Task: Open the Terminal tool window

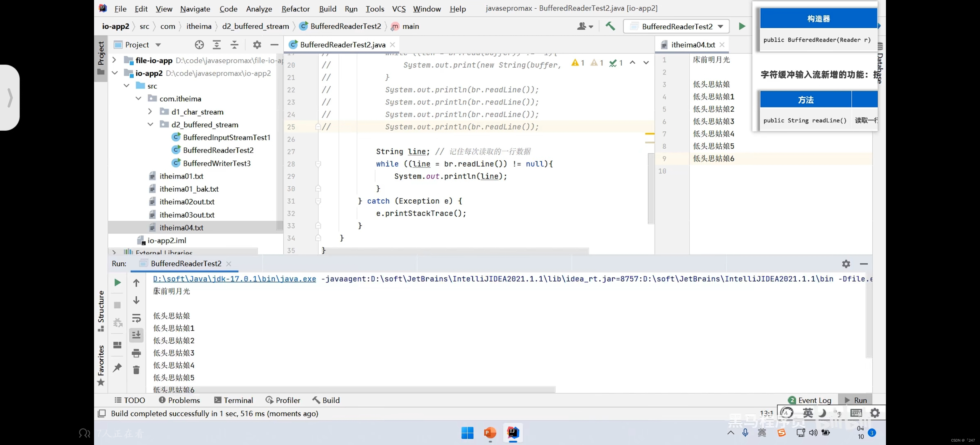Action: click(x=234, y=400)
